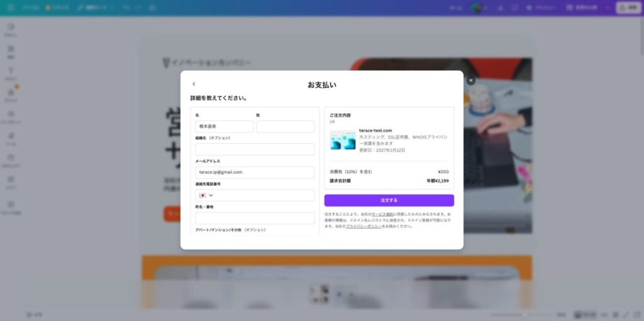Viewport: 644px width, 321px height.
Task: Click the terace-test.com domain thumbnail
Action: (343, 140)
